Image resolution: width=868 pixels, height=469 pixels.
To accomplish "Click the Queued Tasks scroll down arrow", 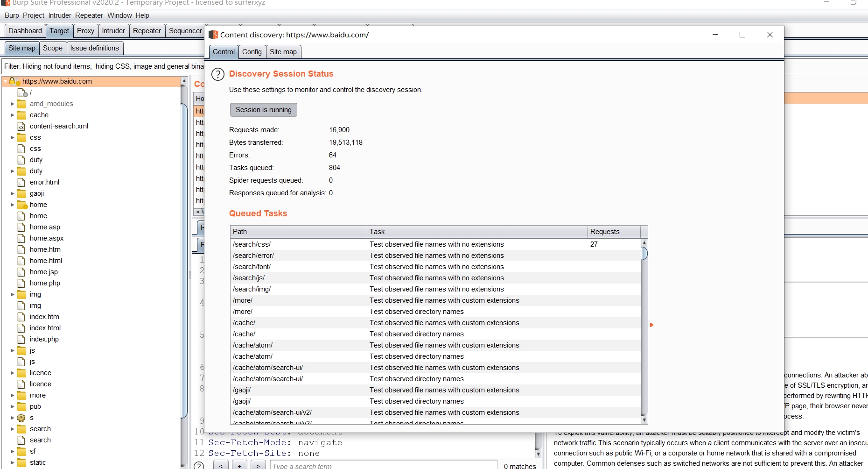I will click(644, 420).
